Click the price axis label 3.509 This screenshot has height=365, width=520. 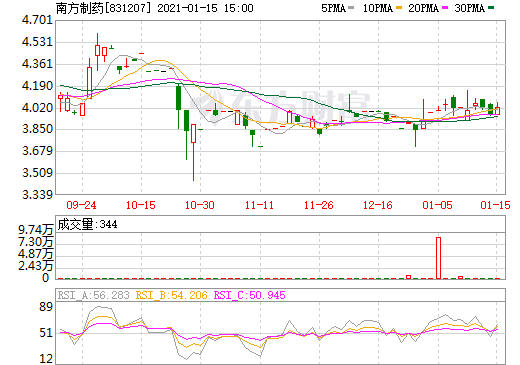(x=37, y=173)
